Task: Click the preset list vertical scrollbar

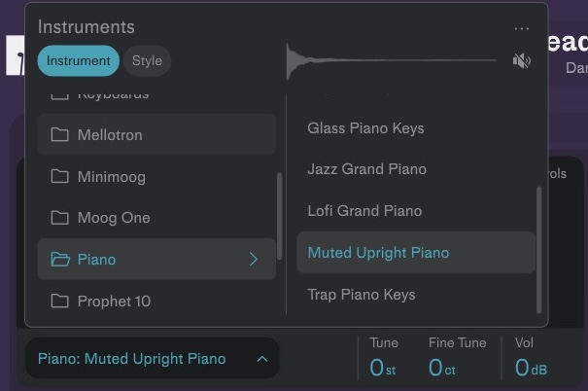Action: 539,243
